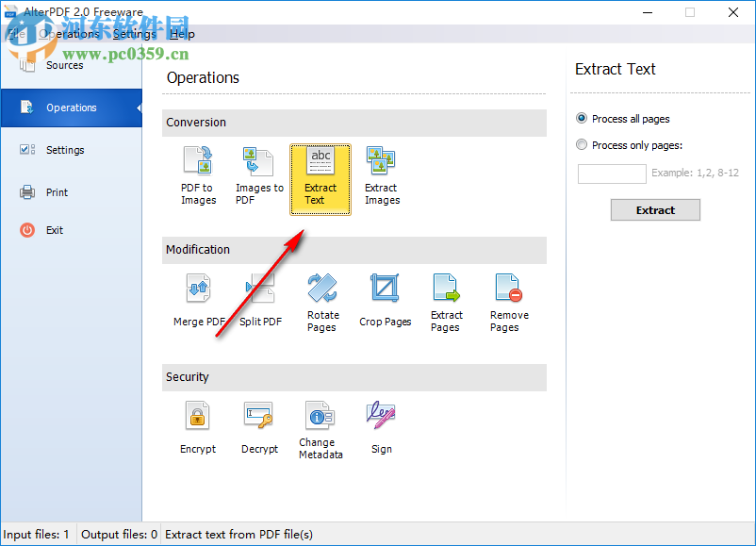Open the Settings menu in menu bar
This screenshot has width=756, height=546.
(135, 34)
